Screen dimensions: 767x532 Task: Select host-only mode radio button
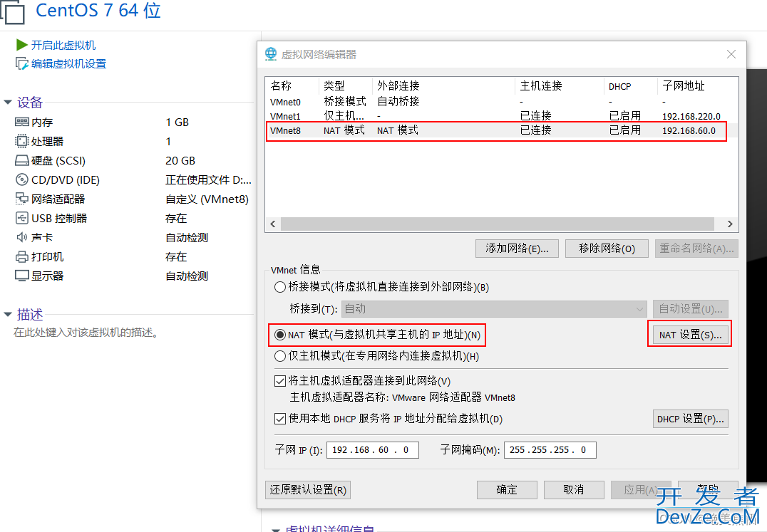[280, 356]
